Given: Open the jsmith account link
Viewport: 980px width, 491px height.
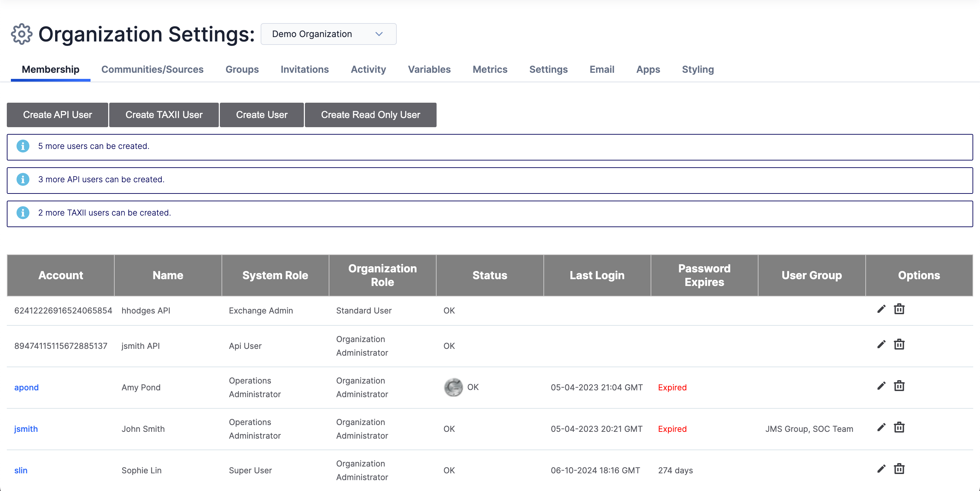Looking at the screenshot, I should (26, 429).
